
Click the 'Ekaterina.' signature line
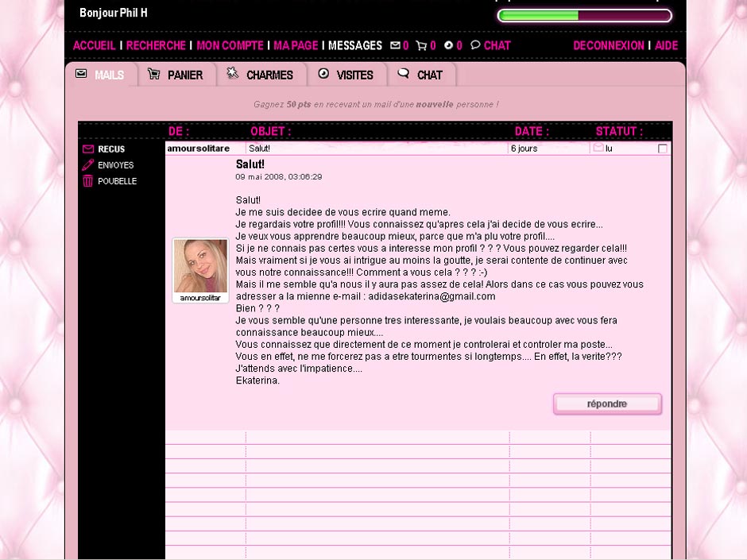(x=257, y=380)
